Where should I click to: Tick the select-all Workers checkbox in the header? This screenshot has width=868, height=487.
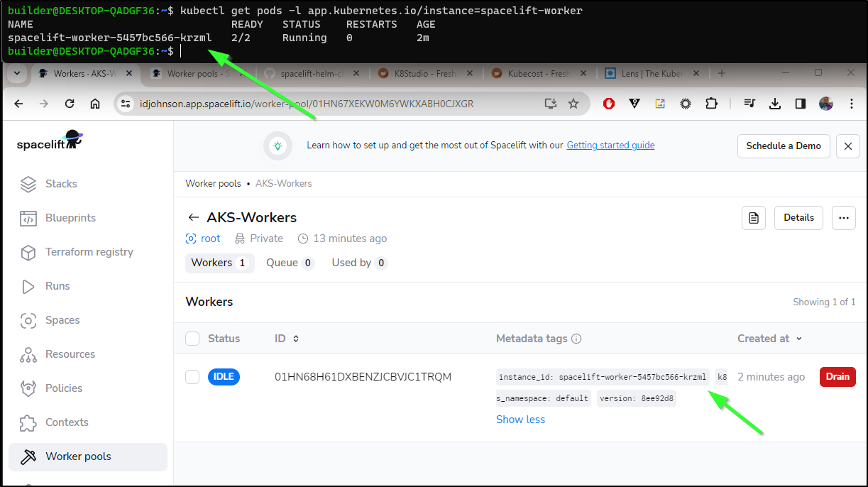(x=192, y=339)
